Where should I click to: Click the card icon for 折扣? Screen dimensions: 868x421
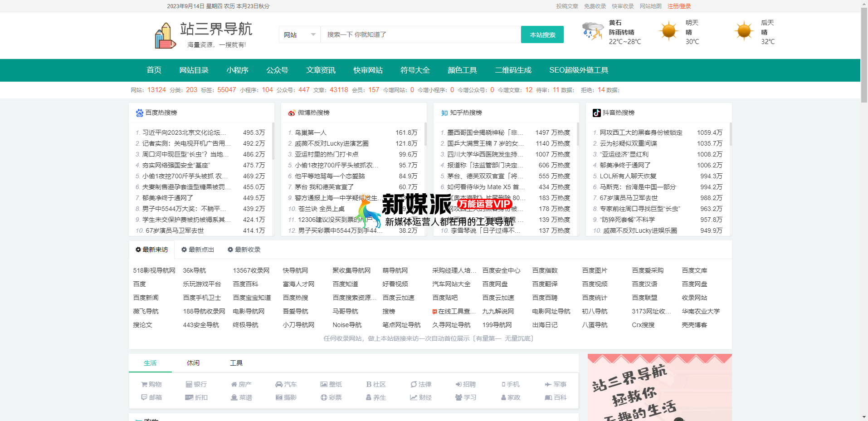189,397
